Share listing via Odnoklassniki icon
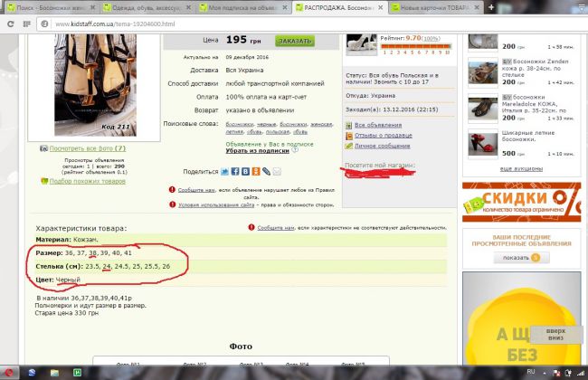588x380 pixels. click(256, 171)
